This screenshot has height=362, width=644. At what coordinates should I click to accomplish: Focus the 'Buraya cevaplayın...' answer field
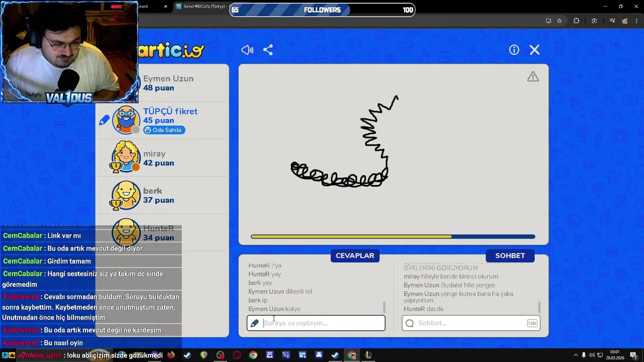316,323
